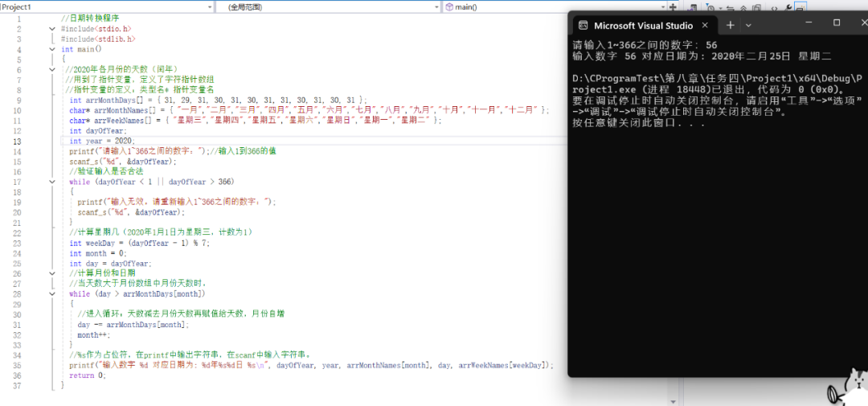The image size is (868, 406).
Task: Click the comment //日期转换程序
Action: click(90, 18)
